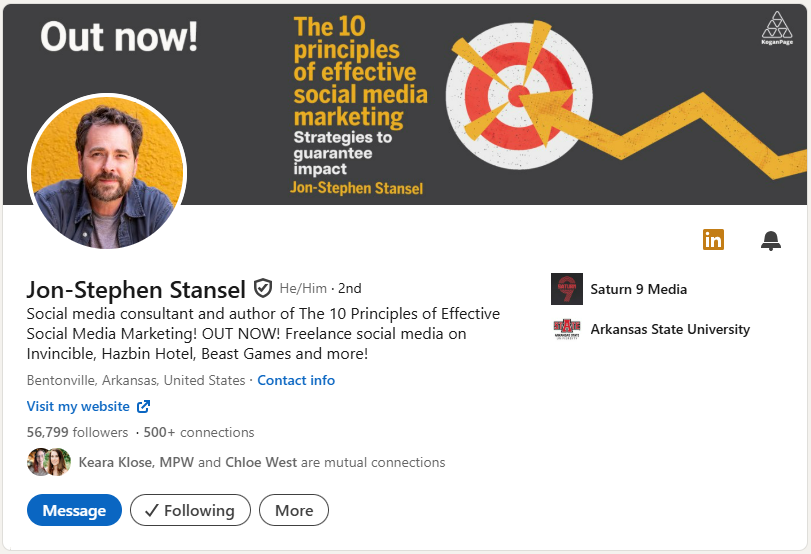The height and width of the screenshot is (554, 811).
Task: Click the external link icon beside website
Action: point(143,406)
